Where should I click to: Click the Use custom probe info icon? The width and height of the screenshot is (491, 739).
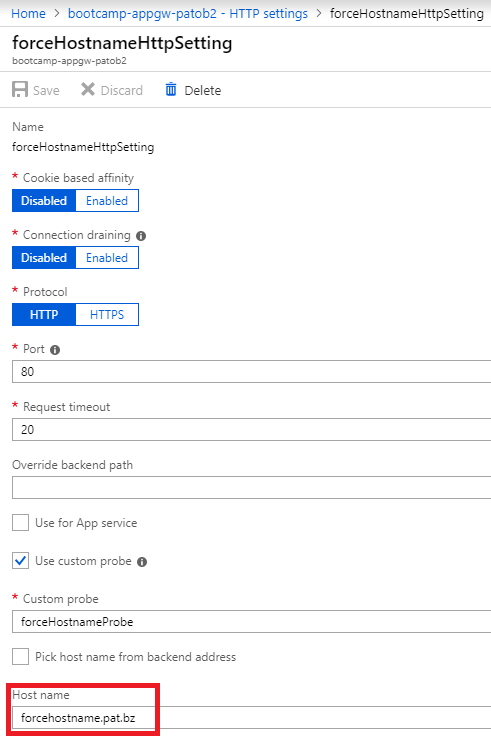pyautogui.click(x=142, y=562)
